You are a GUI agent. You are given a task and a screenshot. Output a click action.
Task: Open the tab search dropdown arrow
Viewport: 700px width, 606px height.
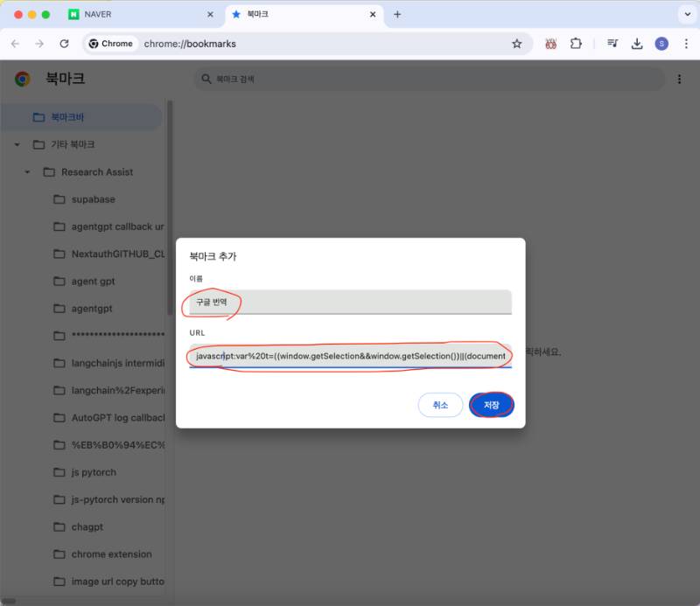[x=684, y=15]
